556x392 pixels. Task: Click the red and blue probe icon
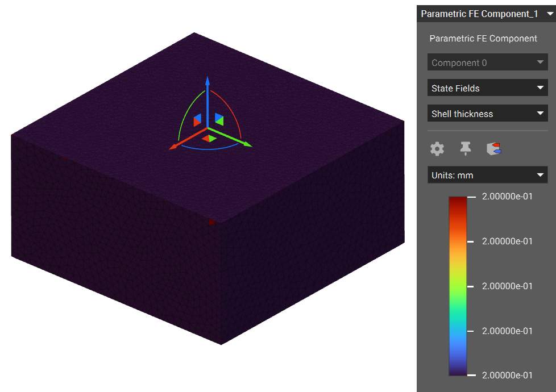[x=494, y=149]
